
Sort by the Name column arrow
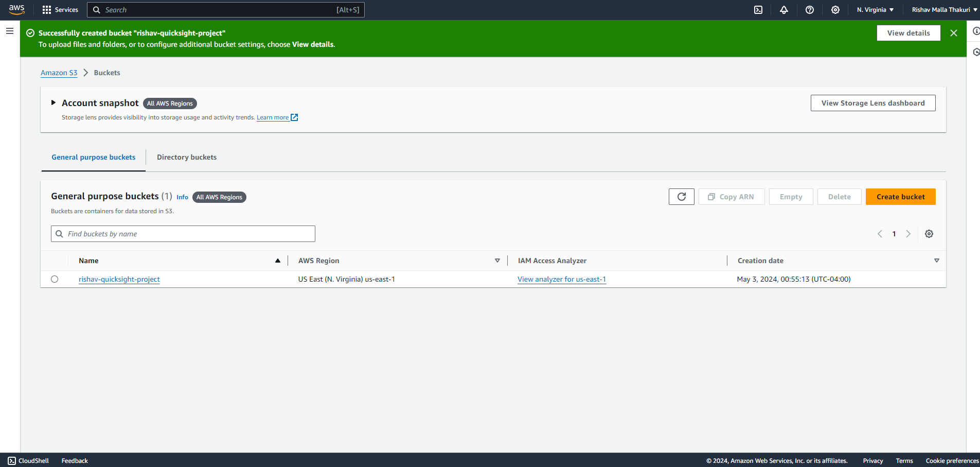click(x=278, y=261)
